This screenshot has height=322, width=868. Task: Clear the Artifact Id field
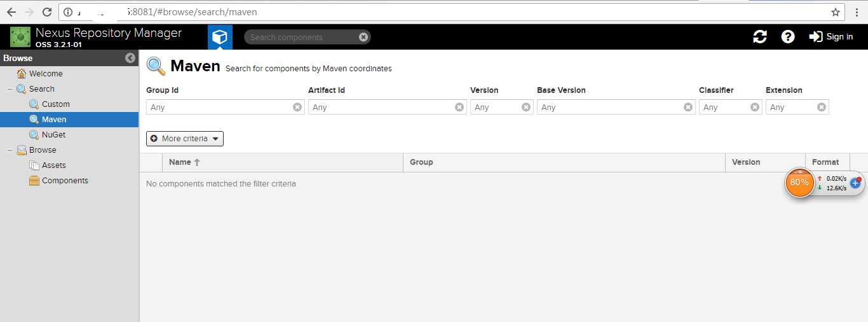(460, 107)
